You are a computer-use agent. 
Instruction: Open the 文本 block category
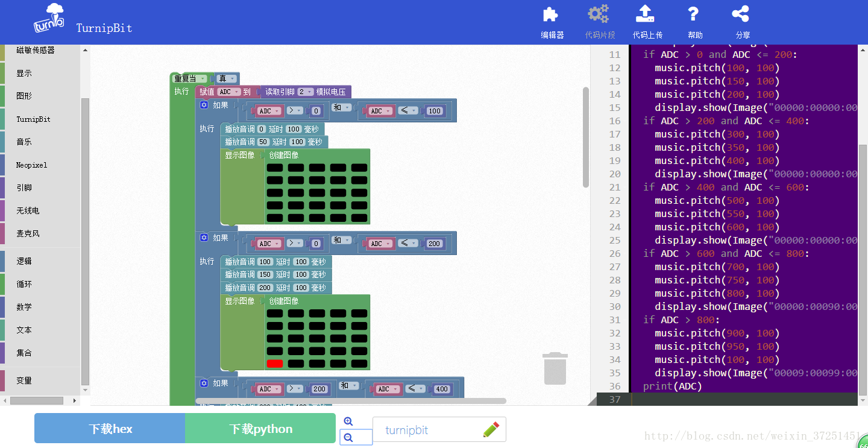pyautogui.click(x=40, y=330)
